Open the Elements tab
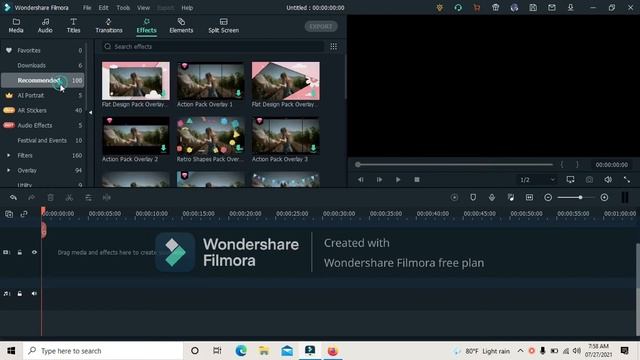 click(181, 26)
